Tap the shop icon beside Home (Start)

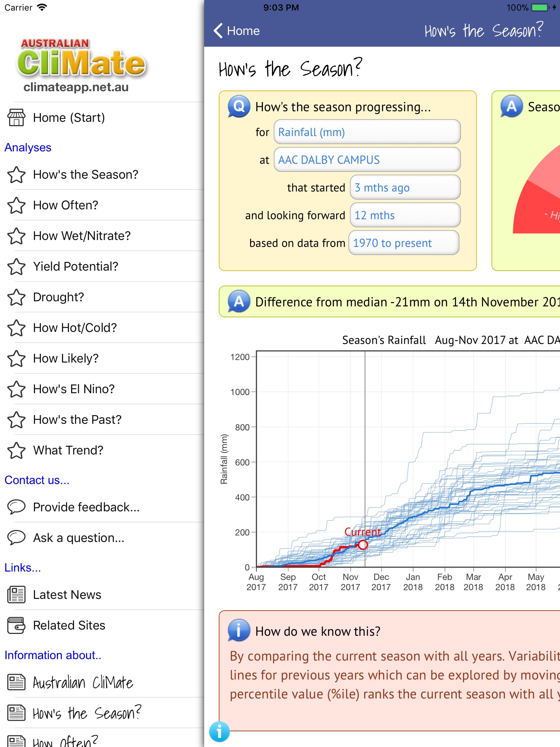tap(16, 117)
